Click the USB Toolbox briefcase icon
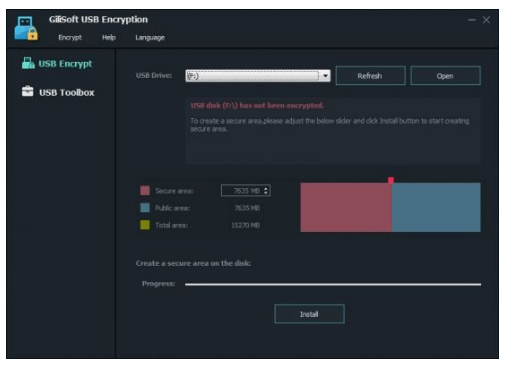 [x=27, y=91]
